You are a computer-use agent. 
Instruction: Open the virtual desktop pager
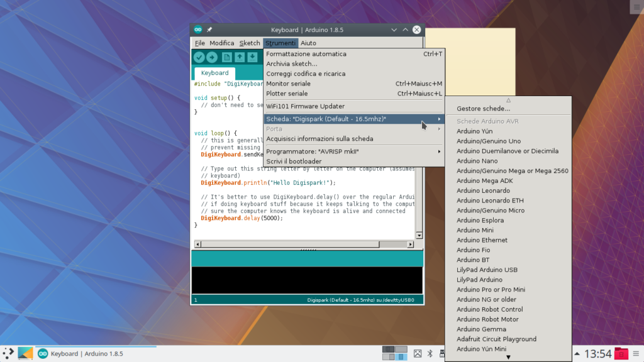coord(395,353)
